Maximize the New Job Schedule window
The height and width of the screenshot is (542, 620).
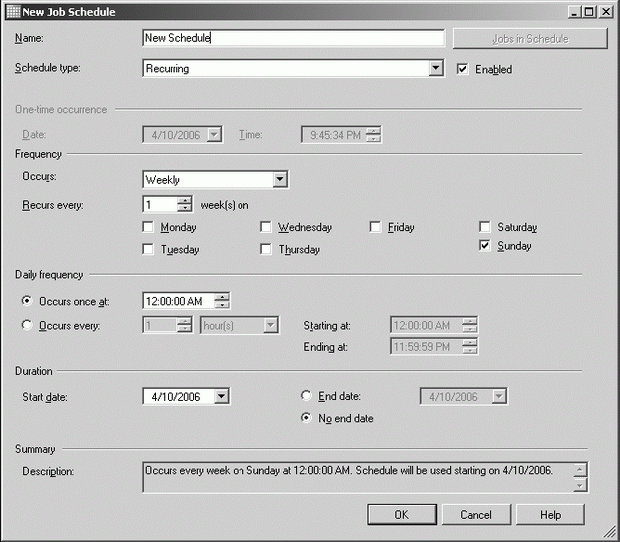[589, 12]
